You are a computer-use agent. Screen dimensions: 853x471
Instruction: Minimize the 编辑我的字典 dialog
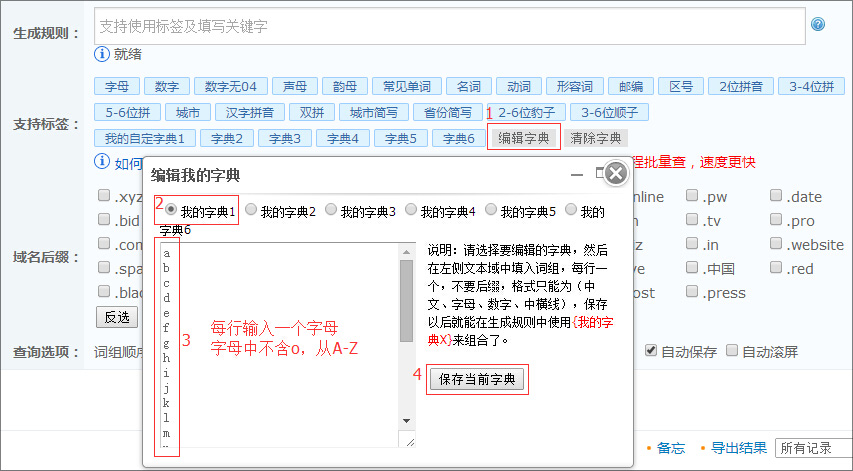click(x=577, y=174)
